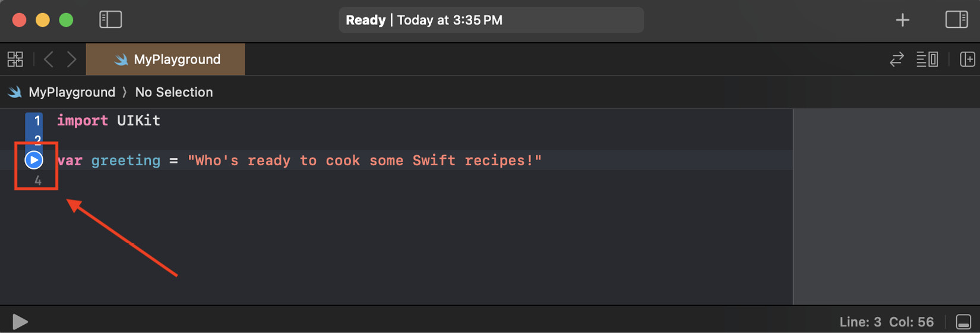Toggle the left navigator sidebar
Viewport: 980px width, 333px height.
coord(110,20)
